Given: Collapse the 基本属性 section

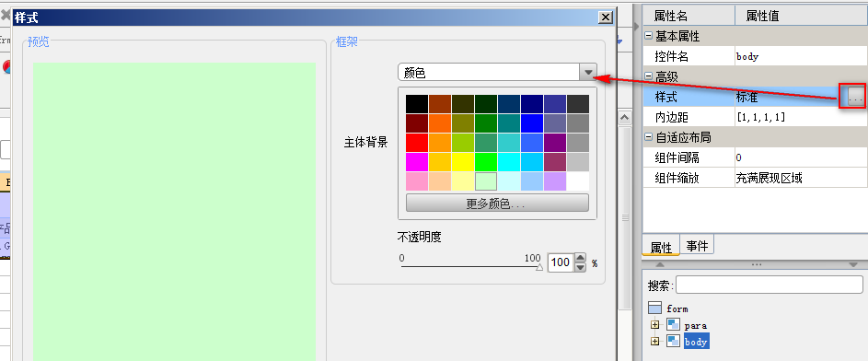Looking at the screenshot, I should coord(649,37).
